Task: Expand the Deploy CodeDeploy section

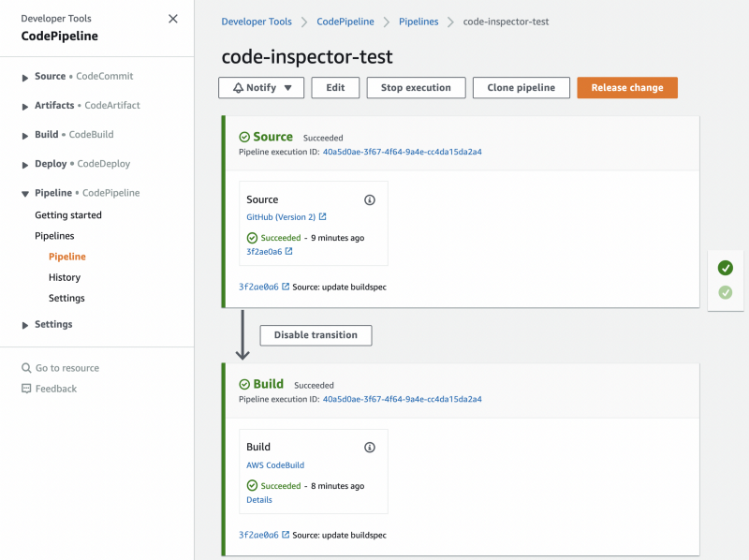Action: click(25, 165)
